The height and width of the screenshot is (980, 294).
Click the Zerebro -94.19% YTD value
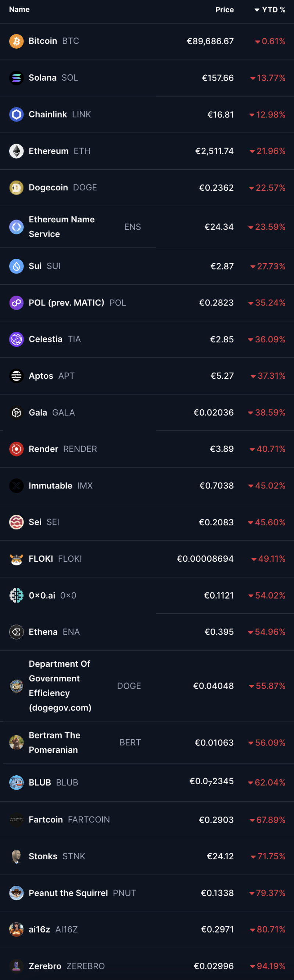point(268,966)
